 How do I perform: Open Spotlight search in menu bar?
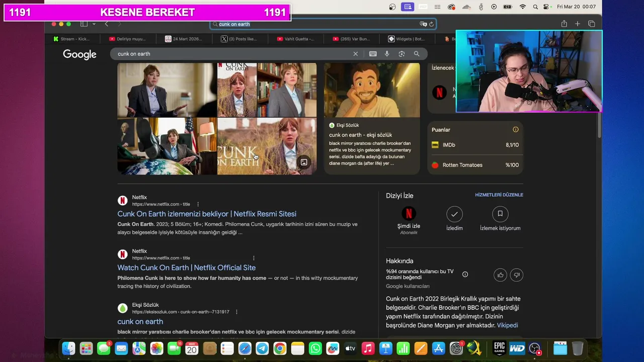[x=535, y=7]
